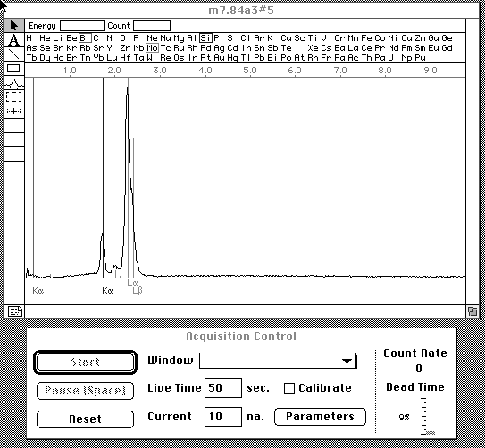
Task: Open the Window dropdown menu
Action: (278, 361)
